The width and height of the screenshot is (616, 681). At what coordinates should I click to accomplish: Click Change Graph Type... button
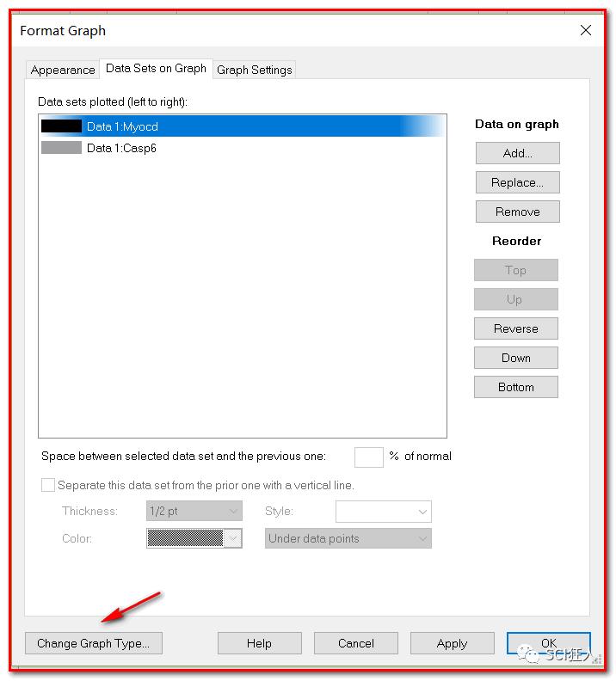[x=94, y=643]
